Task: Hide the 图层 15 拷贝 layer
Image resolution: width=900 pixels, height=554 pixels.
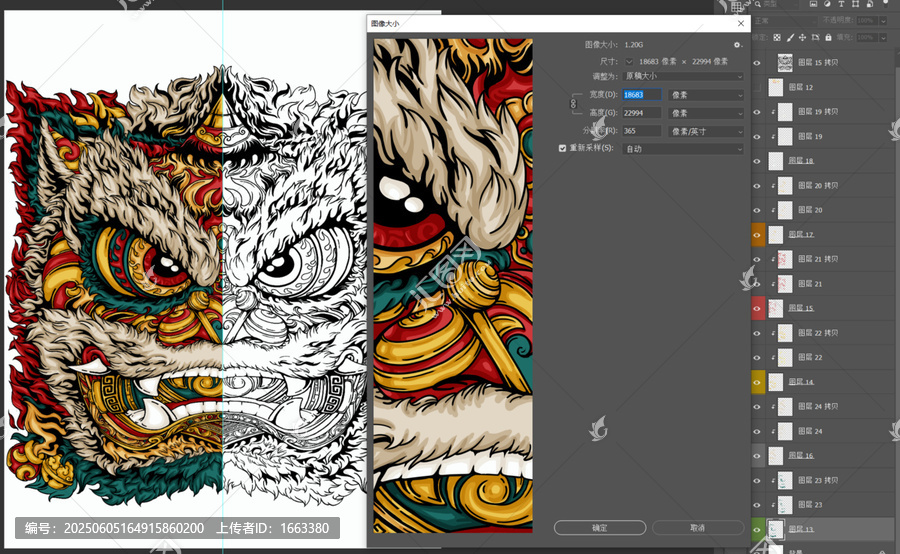Action: [757, 63]
